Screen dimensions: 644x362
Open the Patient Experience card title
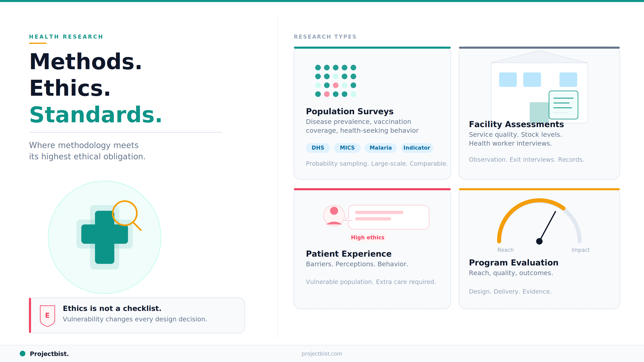[349, 254]
